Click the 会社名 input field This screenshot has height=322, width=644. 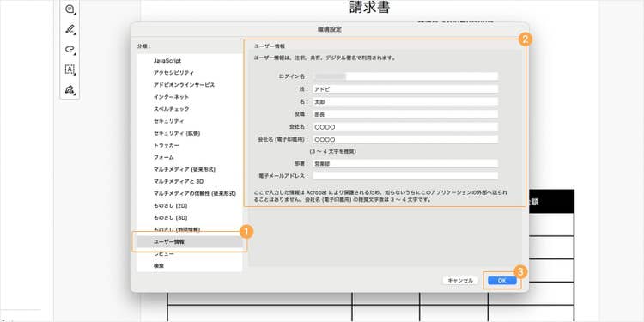click(405, 126)
